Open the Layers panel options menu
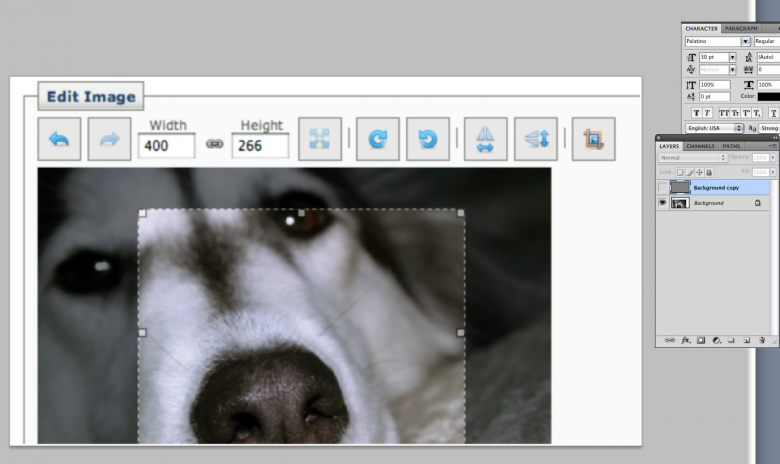 773,146
